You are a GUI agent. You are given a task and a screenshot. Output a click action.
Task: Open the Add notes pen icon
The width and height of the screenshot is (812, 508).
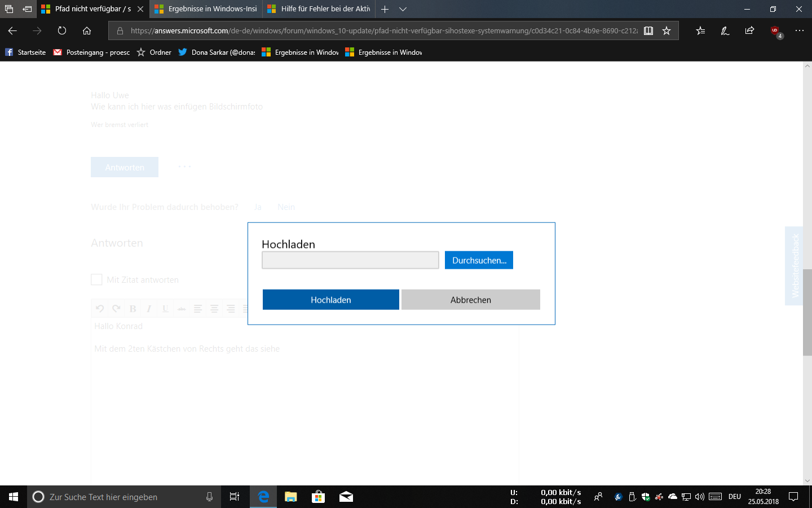(x=725, y=31)
